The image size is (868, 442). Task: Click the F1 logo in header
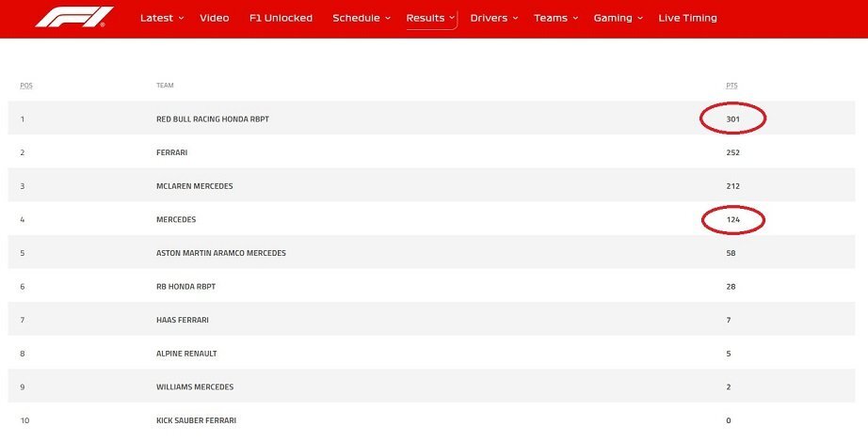click(74, 17)
